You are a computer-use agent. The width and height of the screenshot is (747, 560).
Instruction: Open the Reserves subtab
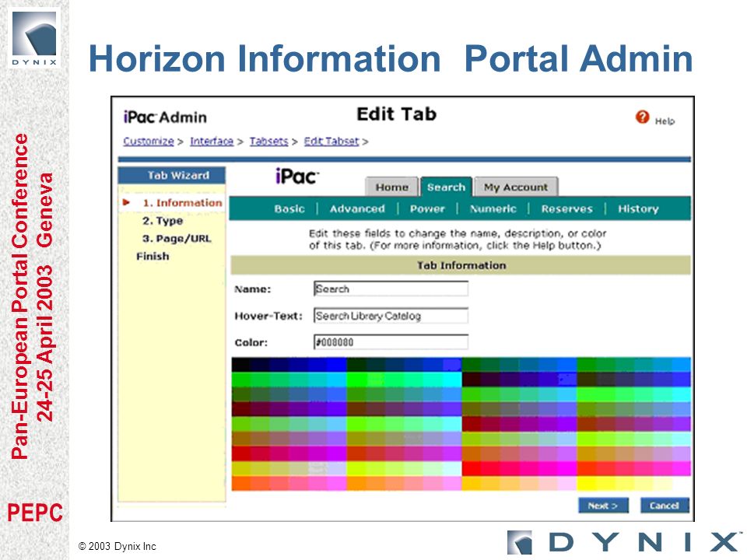[x=567, y=208]
